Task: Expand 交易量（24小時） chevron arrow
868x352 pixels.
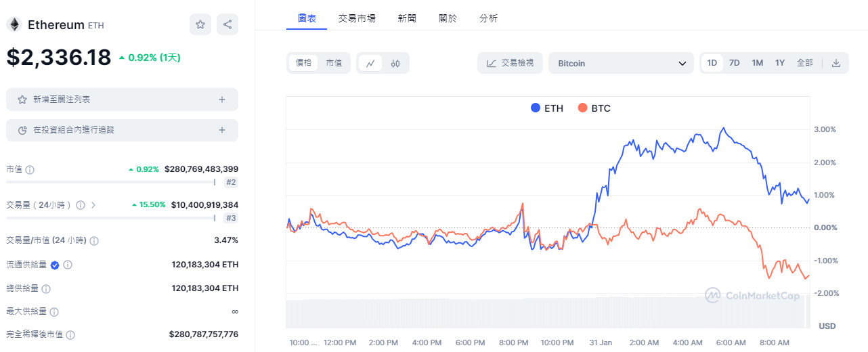Action: coord(93,204)
